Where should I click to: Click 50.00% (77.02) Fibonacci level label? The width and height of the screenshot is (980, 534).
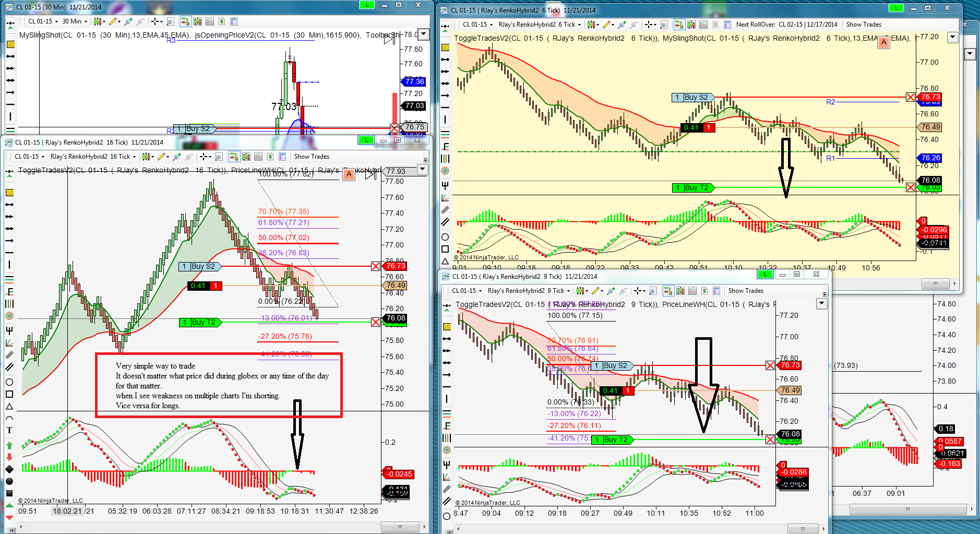(284, 238)
